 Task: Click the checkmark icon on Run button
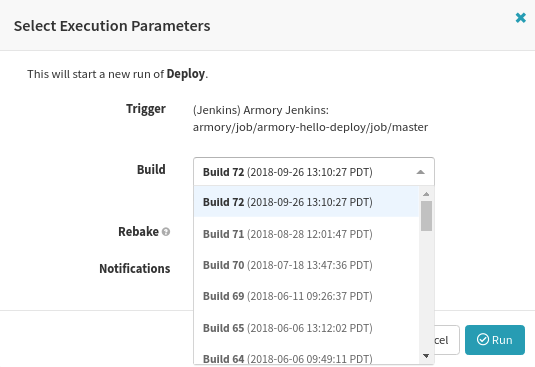pos(483,339)
